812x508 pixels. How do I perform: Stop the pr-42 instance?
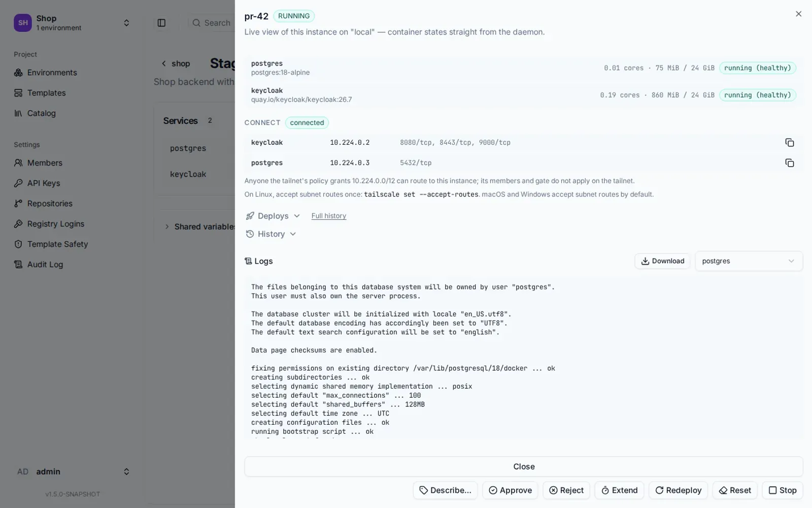point(783,490)
